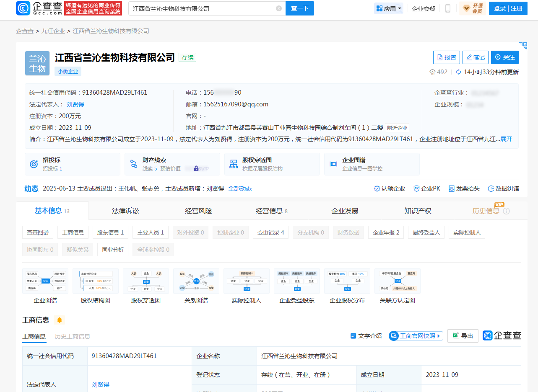Open legal representative 刘贤得 link

(x=75, y=104)
